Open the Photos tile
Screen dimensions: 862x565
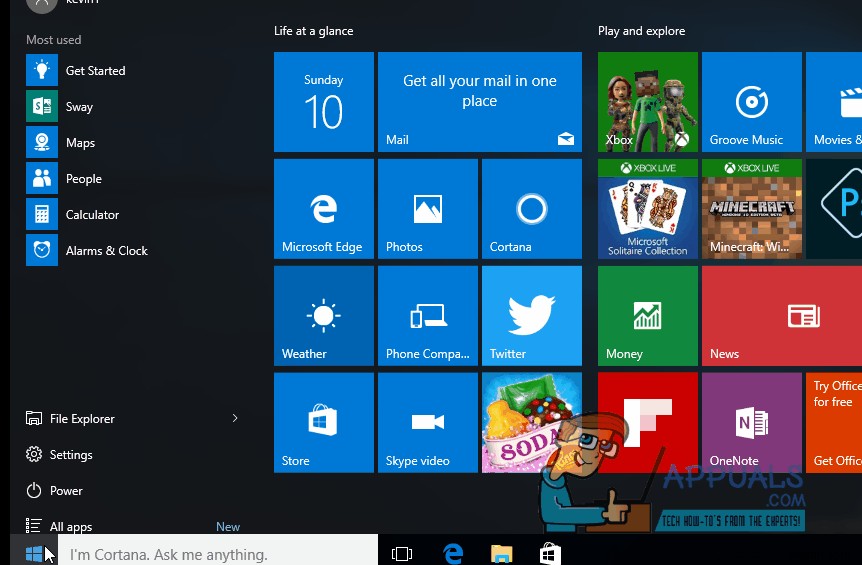(x=428, y=209)
